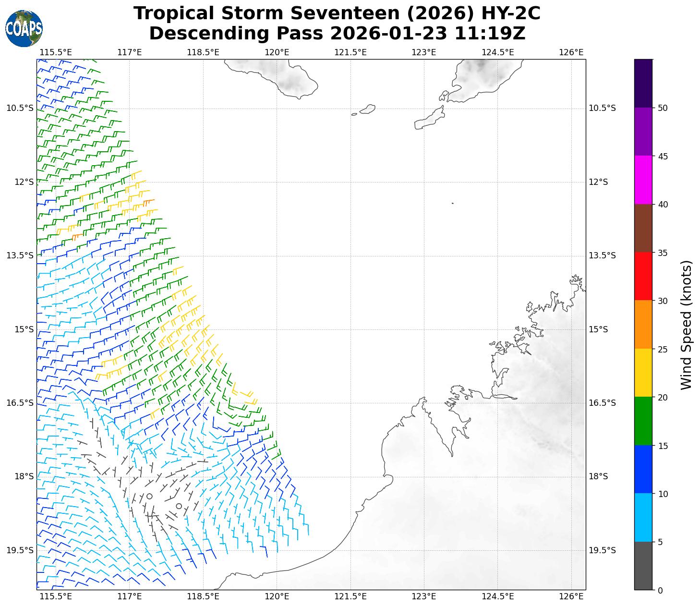Click the 126°E label on bottom axis
Viewport: 700px width, 607px height.
coord(571,596)
